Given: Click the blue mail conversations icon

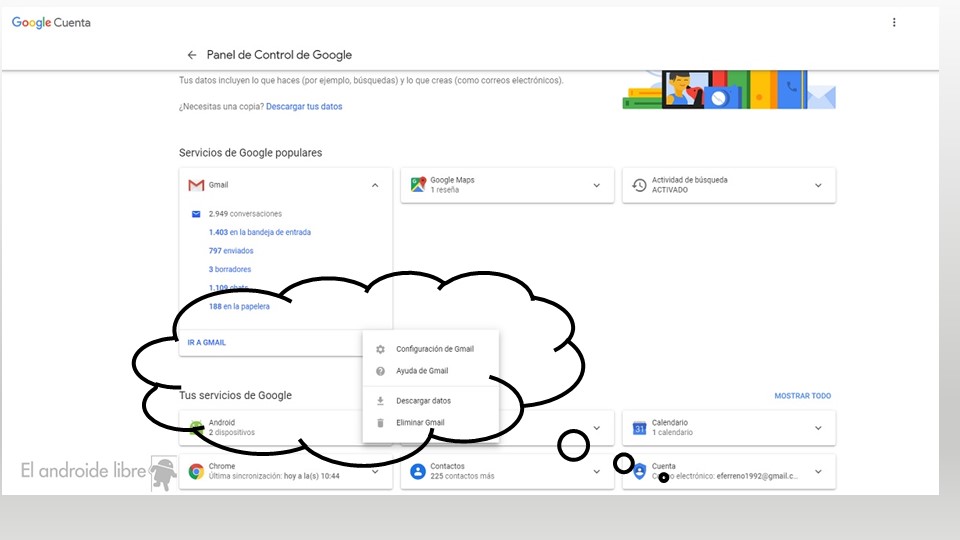Looking at the screenshot, I should click(196, 214).
